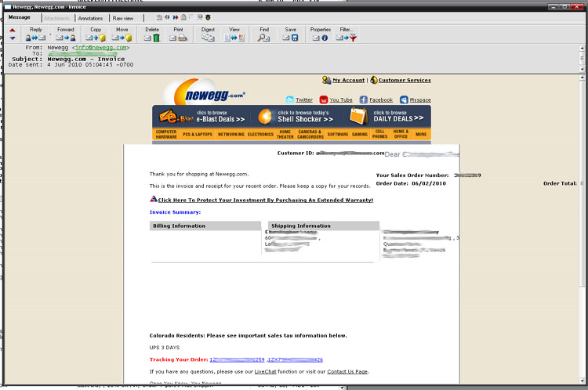Open Find to search message text
Viewport: 588px width, 390px height.
pyautogui.click(x=264, y=34)
